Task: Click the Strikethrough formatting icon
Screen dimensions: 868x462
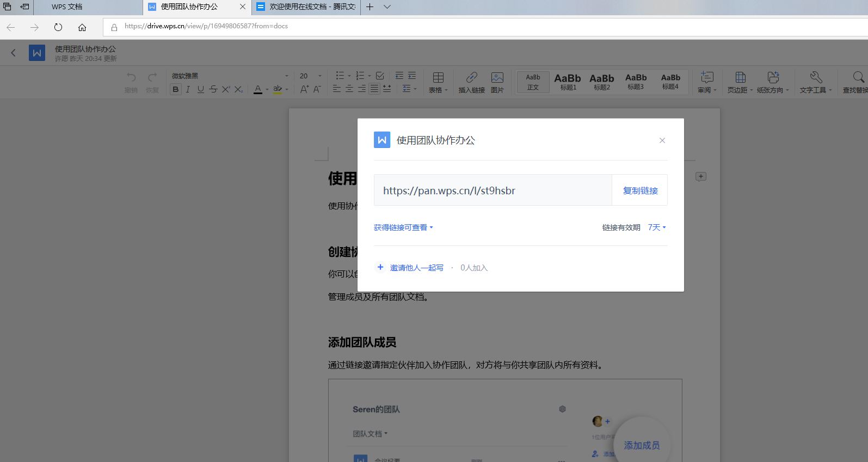Action: coord(213,89)
